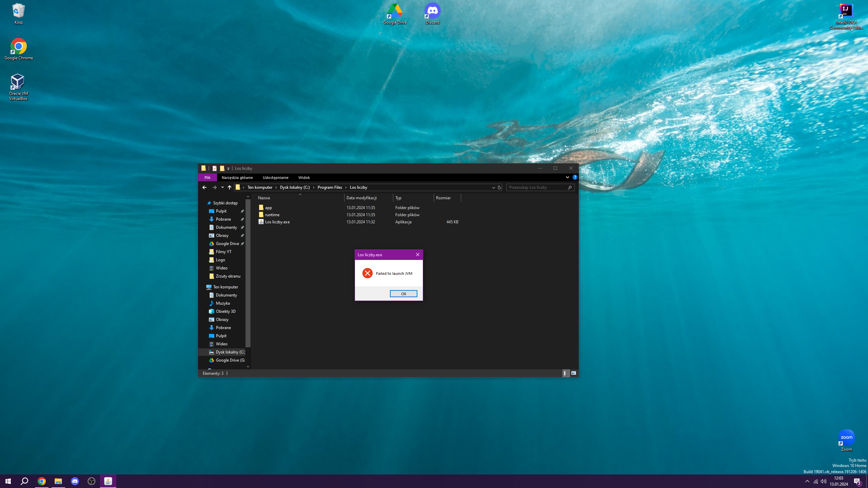
Task: Click Dysk lokalny (C:) in the breadcrumb
Action: [295, 187]
